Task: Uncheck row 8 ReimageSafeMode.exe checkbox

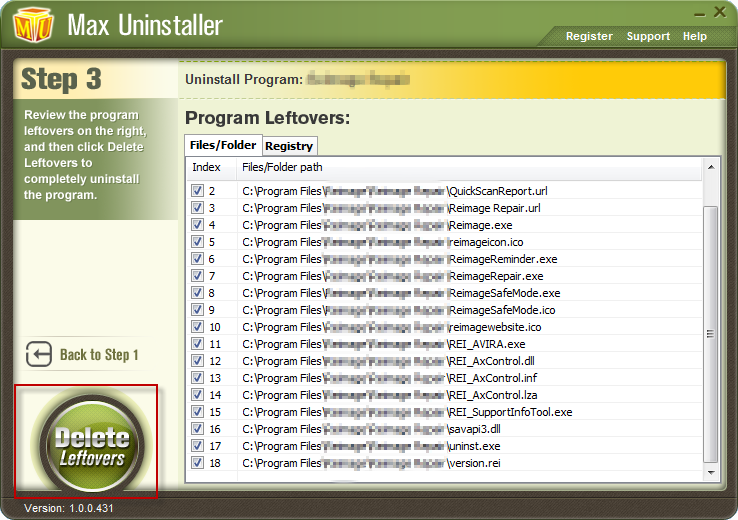Action: click(x=198, y=293)
